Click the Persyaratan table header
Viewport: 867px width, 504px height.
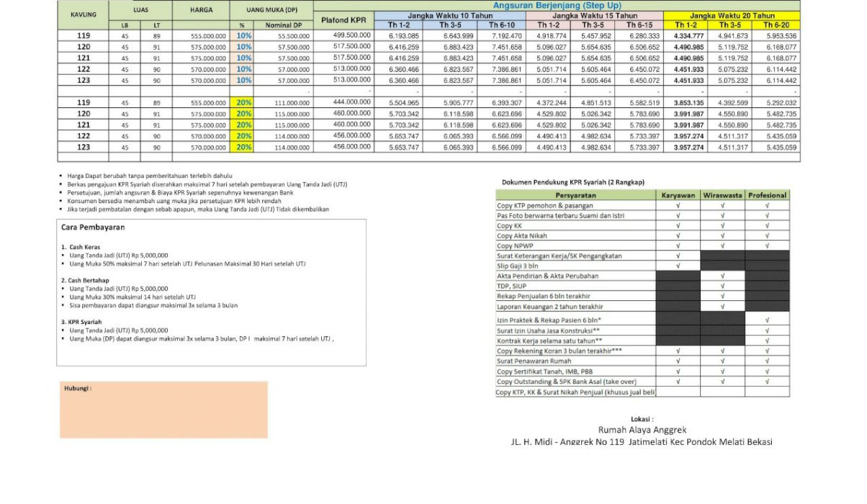click(575, 195)
